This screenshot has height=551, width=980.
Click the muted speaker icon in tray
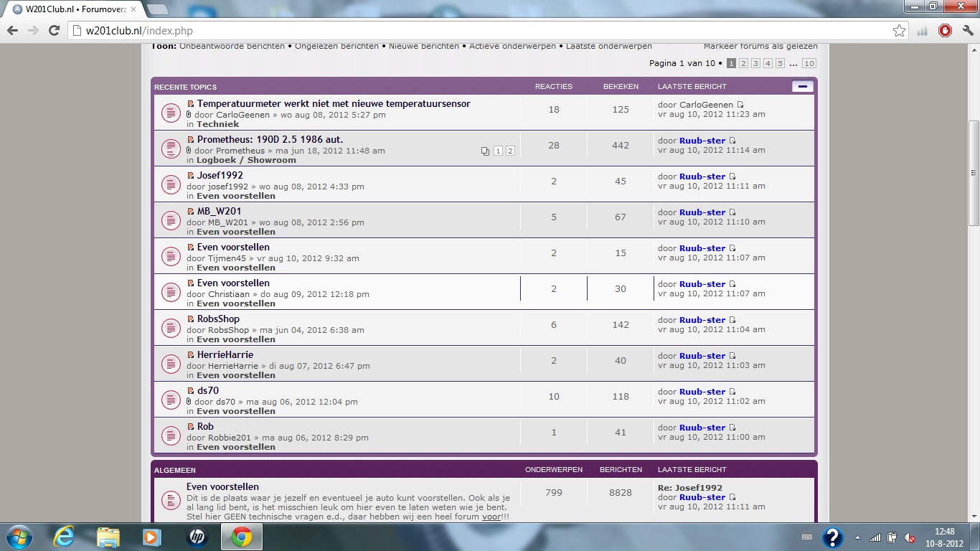[909, 537]
